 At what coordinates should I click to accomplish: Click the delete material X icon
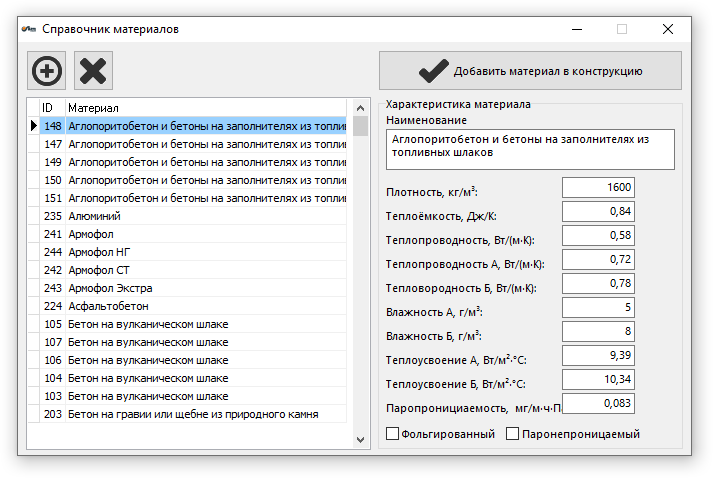coord(93,70)
